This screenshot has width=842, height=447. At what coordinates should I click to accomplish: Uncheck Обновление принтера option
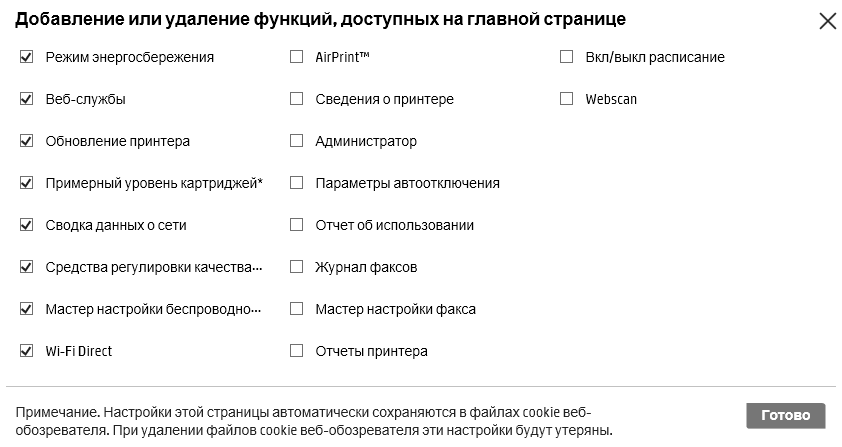click(x=27, y=141)
